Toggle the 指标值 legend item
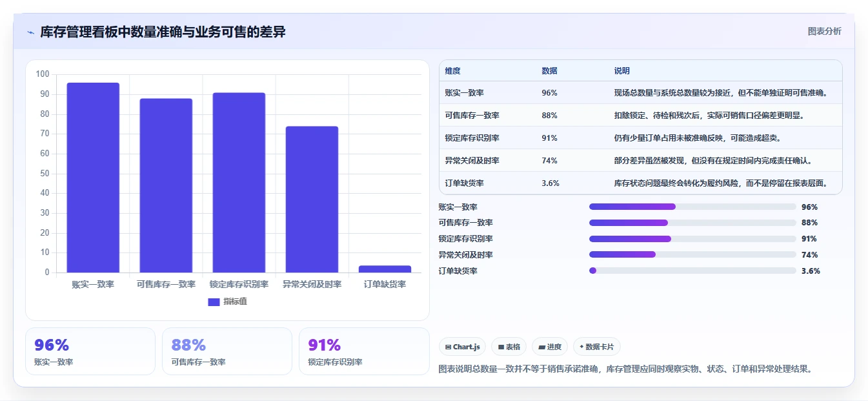This screenshot has height=401, width=868. pyautogui.click(x=227, y=302)
